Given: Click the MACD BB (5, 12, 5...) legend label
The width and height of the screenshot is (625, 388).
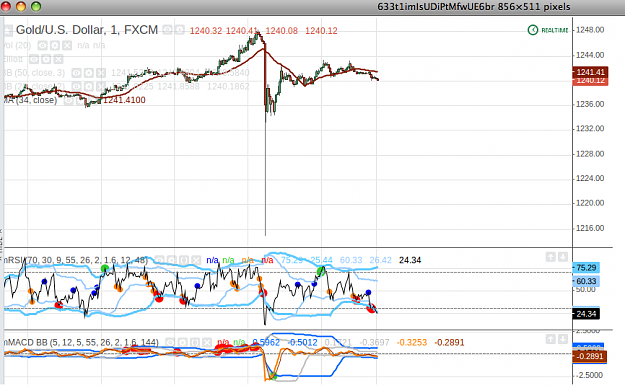Looking at the screenshot, I should [x=81, y=343].
